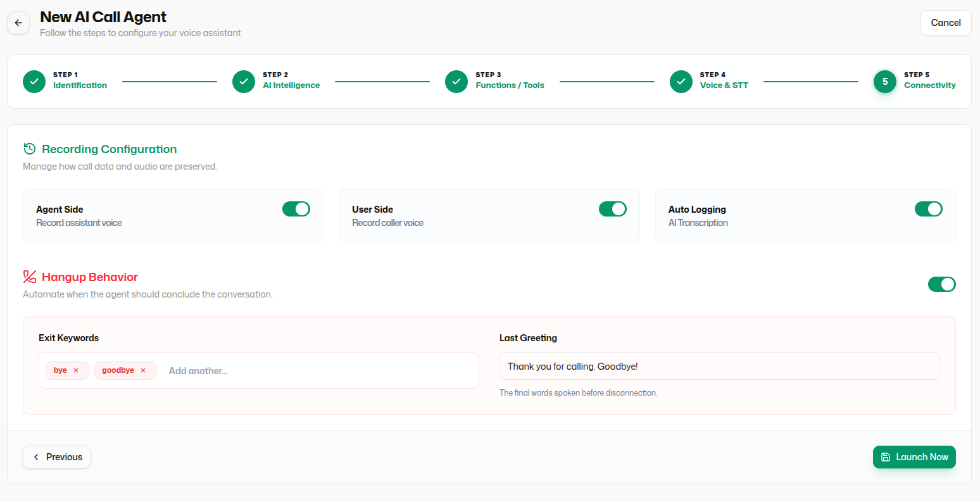Click the Recording Configuration history icon

(29, 149)
